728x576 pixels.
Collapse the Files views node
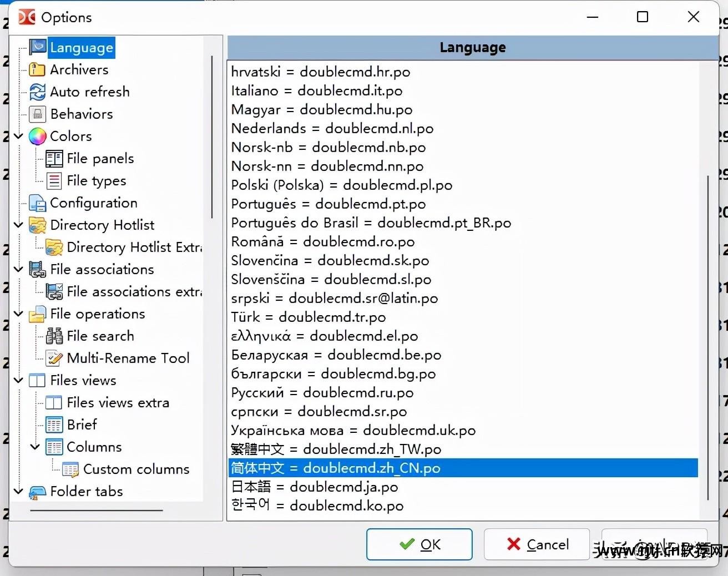point(18,380)
